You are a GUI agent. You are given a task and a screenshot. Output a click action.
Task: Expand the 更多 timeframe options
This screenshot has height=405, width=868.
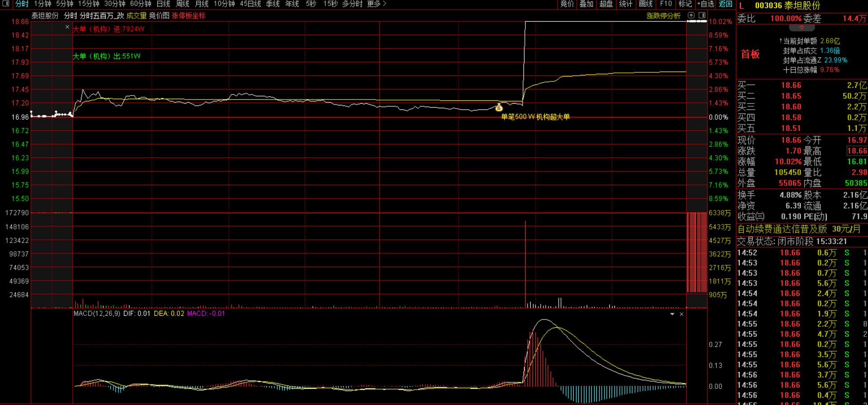tap(376, 4)
